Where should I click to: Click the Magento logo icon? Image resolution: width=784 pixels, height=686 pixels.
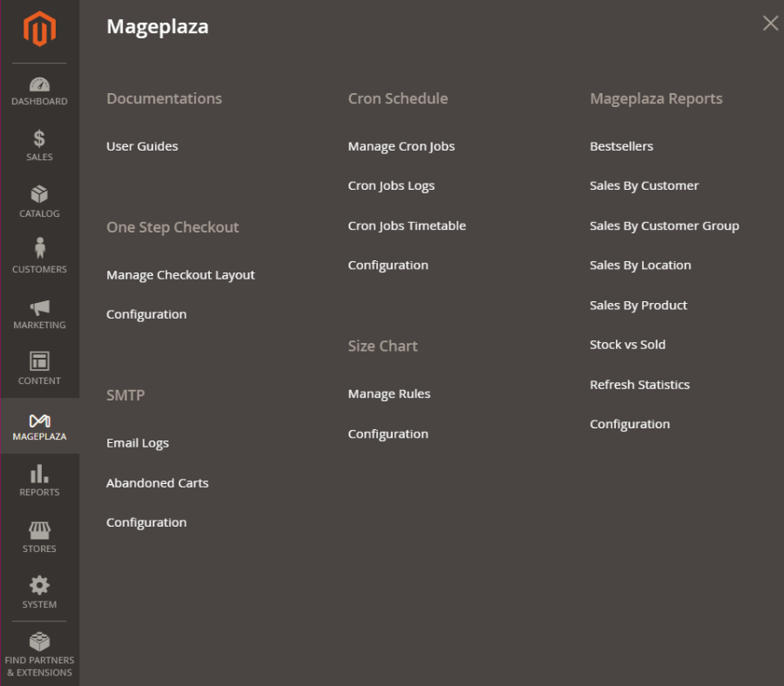click(x=39, y=30)
